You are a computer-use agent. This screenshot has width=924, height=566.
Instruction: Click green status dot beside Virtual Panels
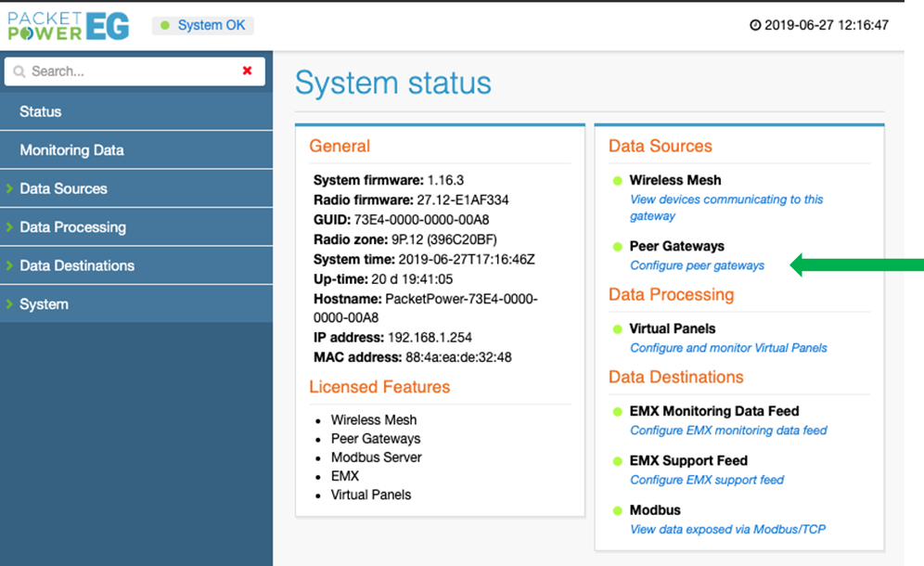[618, 329]
